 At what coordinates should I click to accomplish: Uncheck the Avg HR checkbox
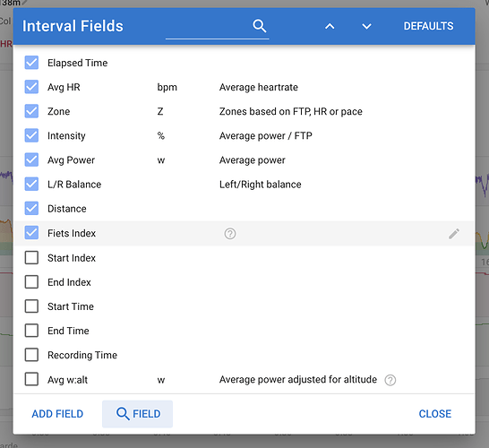click(31, 87)
